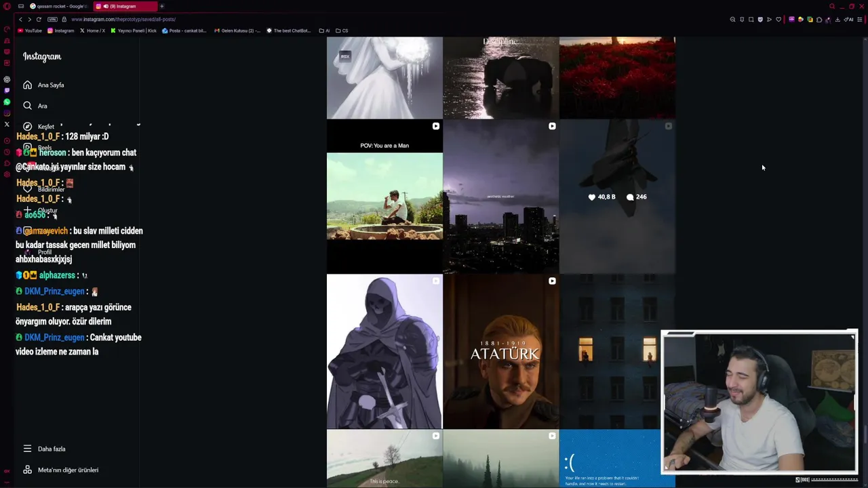868x488 pixels.
Task: Click the Instagram URL address field
Action: [x=123, y=19]
